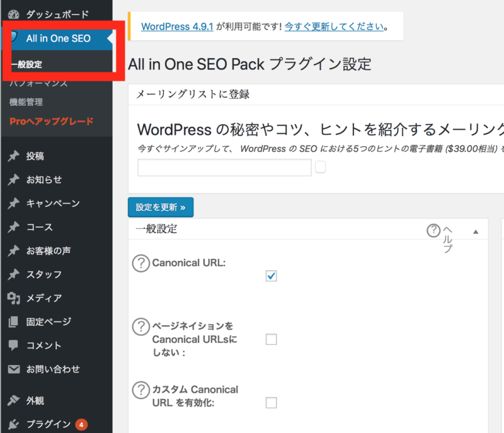
Task: Click the pin icon beside キャンペーン
Action: pos(13,204)
